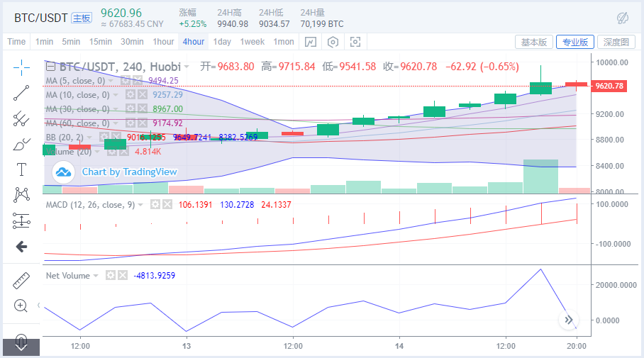Remove the MACD indicator
Viewport: 644px width, 358px height.
click(x=167, y=204)
